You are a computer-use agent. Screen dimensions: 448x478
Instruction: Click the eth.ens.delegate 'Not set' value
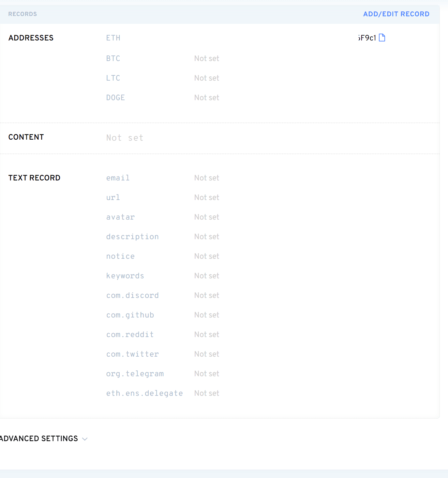[207, 393]
